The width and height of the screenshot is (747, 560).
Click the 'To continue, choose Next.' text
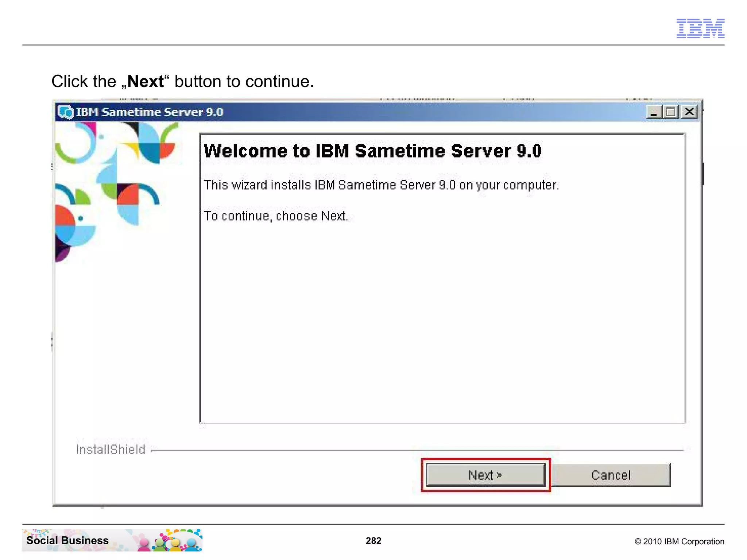tap(276, 216)
